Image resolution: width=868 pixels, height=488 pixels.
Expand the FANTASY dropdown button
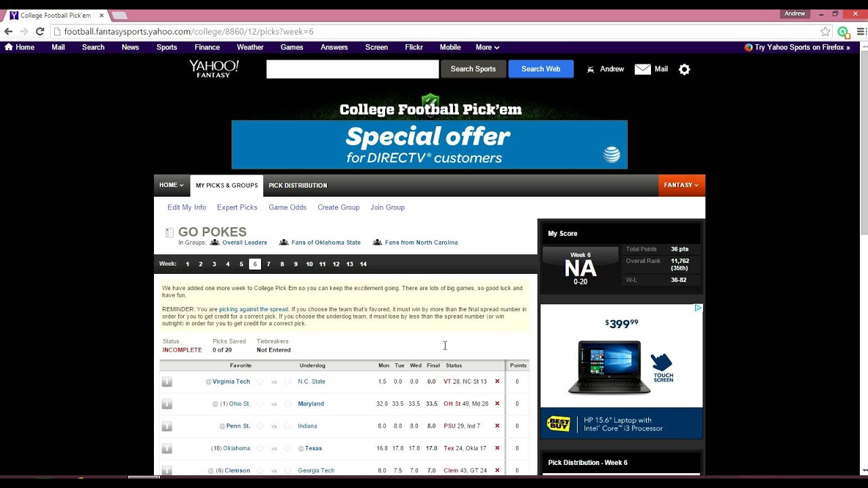pos(682,185)
